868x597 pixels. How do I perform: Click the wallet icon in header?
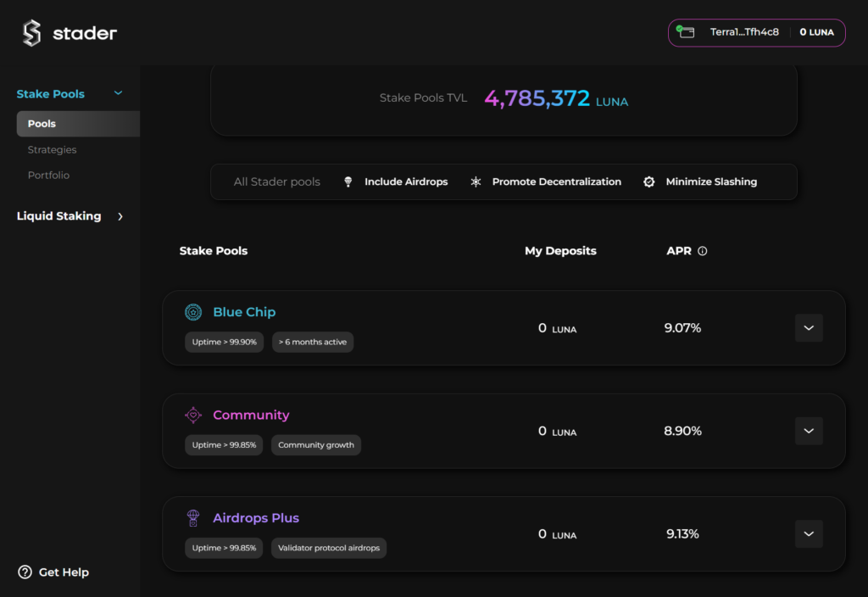point(686,32)
